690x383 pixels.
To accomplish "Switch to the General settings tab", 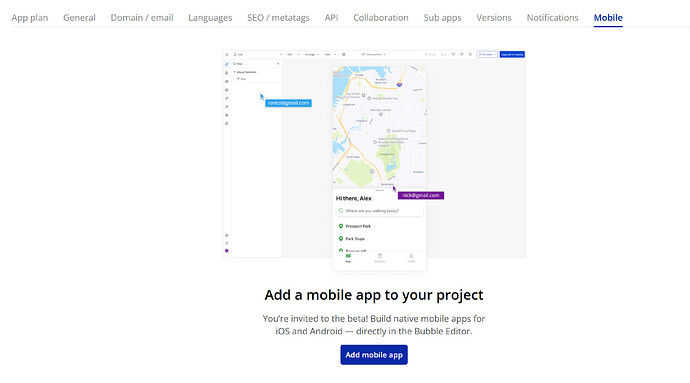I will (x=79, y=18).
